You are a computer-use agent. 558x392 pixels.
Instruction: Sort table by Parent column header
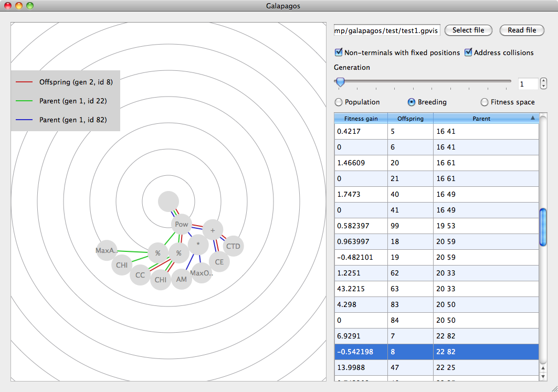(x=481, y=119)
